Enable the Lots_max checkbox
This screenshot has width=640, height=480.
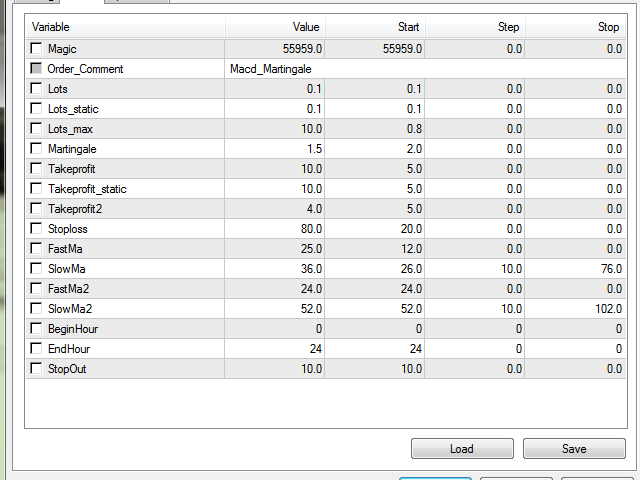click(36, 128)
